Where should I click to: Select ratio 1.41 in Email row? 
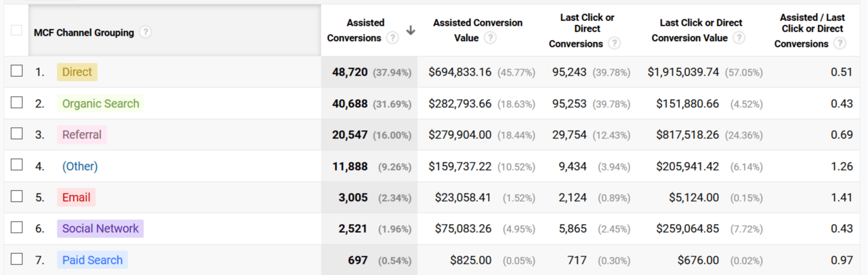[x=842, y=198]
